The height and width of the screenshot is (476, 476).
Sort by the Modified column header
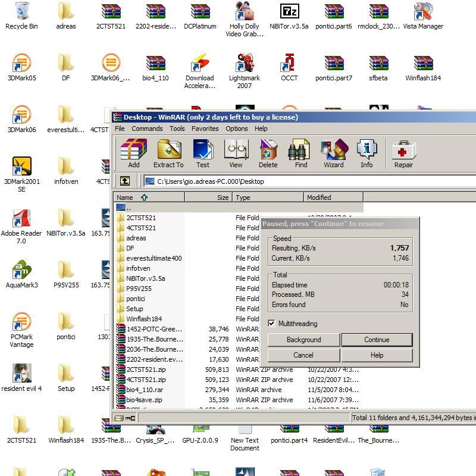(x=333, y=198)
